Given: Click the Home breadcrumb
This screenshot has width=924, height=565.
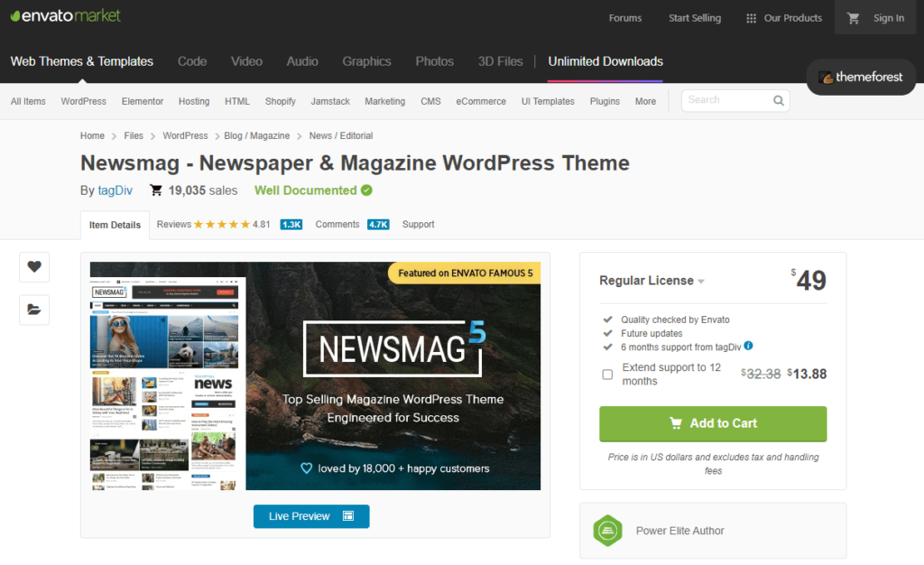Looking at the screenshot, I should point(93,135).
